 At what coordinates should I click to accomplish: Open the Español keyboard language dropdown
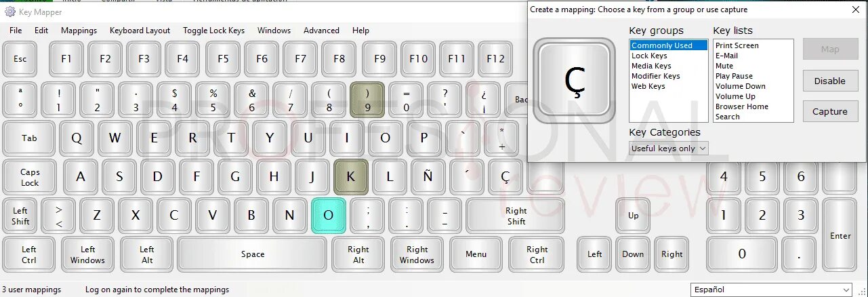771,290
